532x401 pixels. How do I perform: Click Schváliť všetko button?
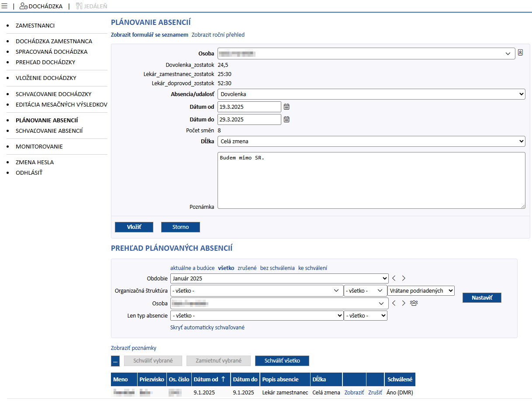point(282,361)
